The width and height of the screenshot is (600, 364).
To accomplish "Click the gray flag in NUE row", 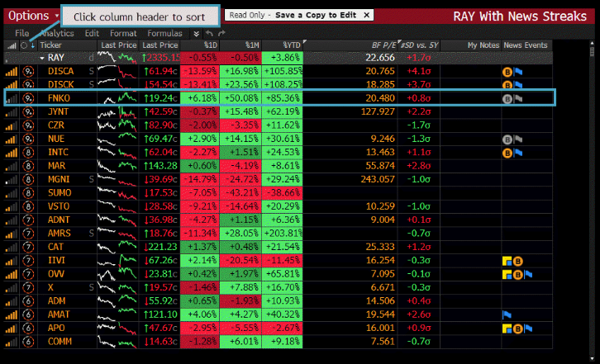I will (518, 139).
